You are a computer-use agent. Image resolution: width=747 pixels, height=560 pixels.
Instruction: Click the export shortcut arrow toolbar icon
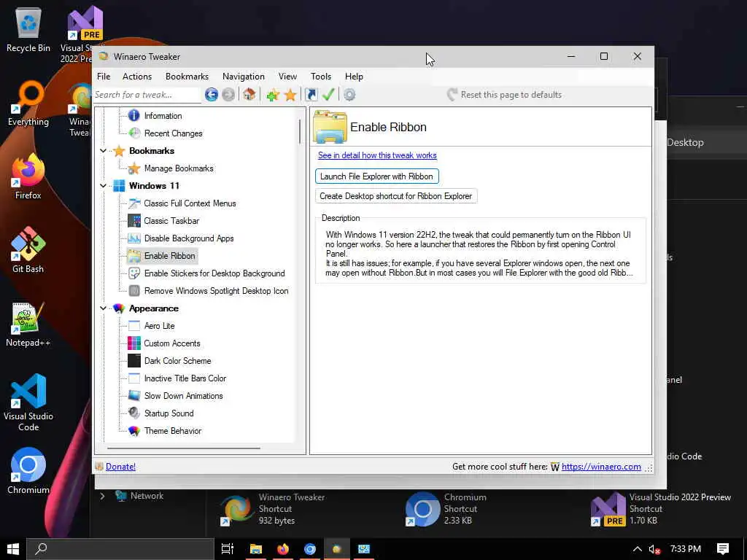(311, 95)
